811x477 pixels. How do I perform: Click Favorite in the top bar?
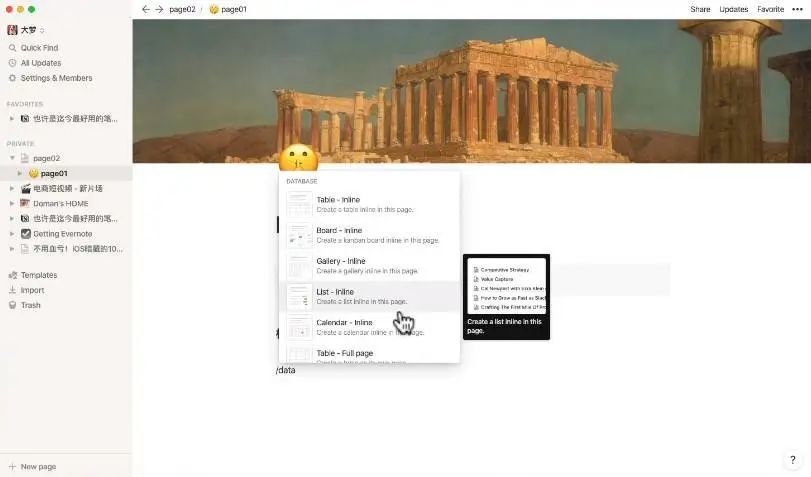770,9
